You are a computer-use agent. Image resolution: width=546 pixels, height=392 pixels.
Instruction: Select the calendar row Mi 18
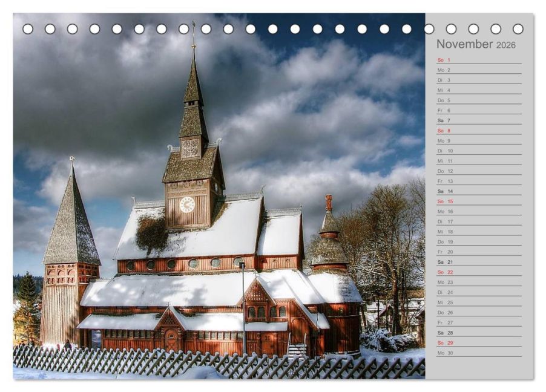[x=479, y=232]
